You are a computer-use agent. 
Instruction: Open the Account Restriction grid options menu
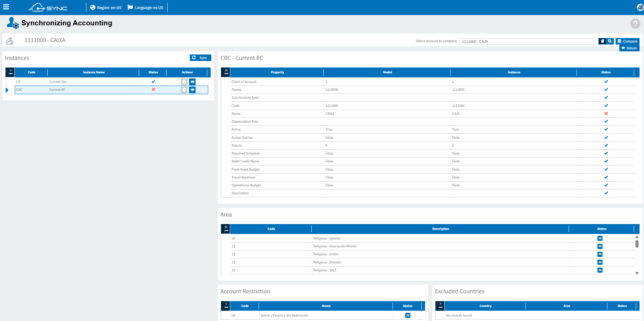tap(226, 306)
